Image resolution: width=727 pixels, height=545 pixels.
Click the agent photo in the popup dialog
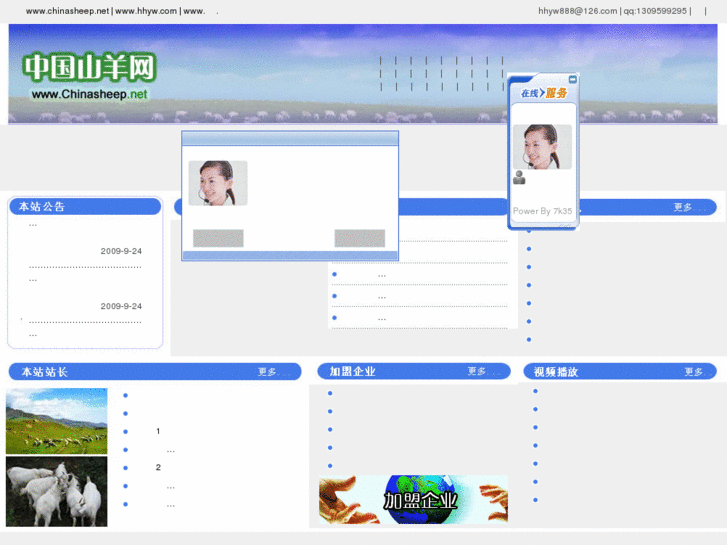click(218, 183)
